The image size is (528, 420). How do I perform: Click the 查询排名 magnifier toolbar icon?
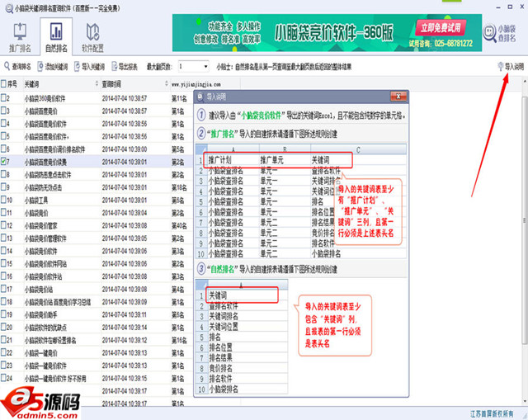point(7,66)
